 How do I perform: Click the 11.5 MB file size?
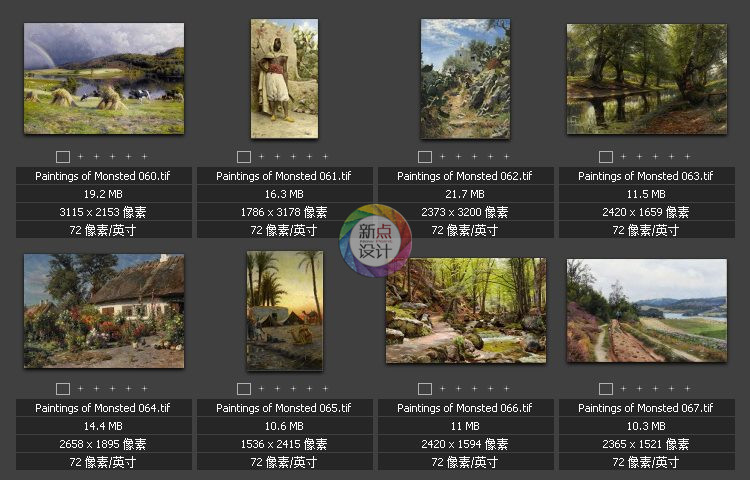pos(646,194)
